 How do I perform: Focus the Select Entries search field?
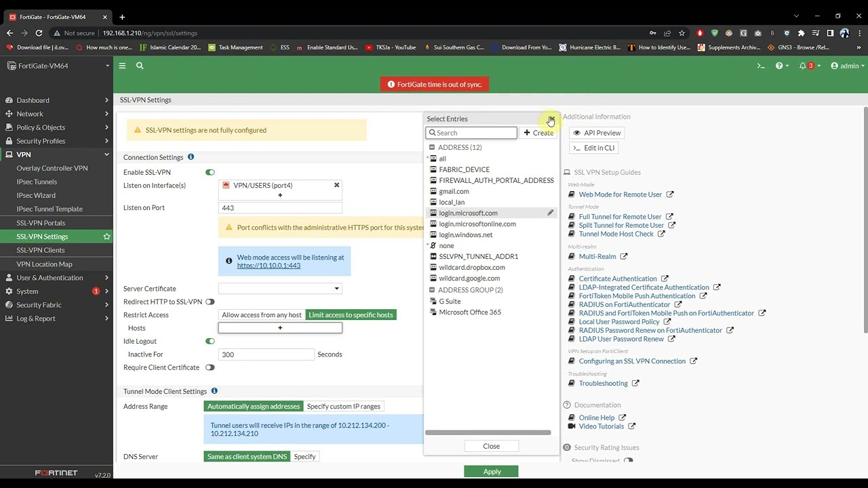(x=471, y=133)
